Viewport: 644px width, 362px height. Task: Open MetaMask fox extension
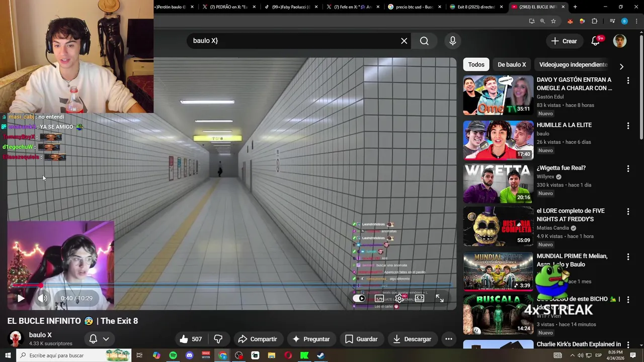click(570, 21)
